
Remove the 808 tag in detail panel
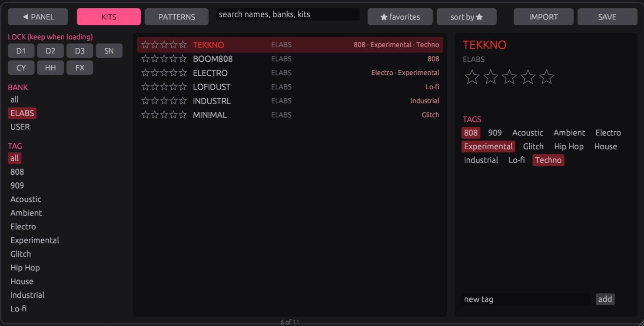pyautogui.click(x=471, y=133)
